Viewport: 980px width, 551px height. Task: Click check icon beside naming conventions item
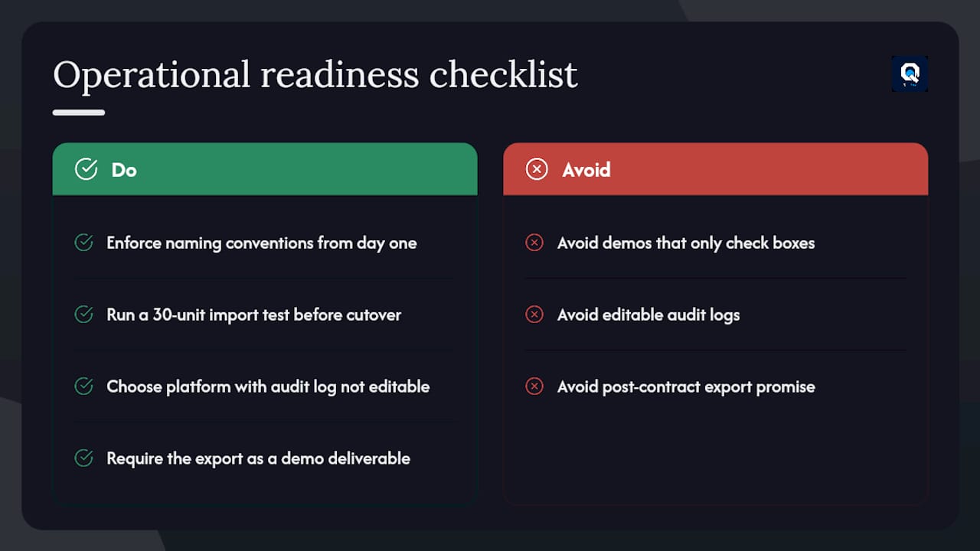(83, 243)
